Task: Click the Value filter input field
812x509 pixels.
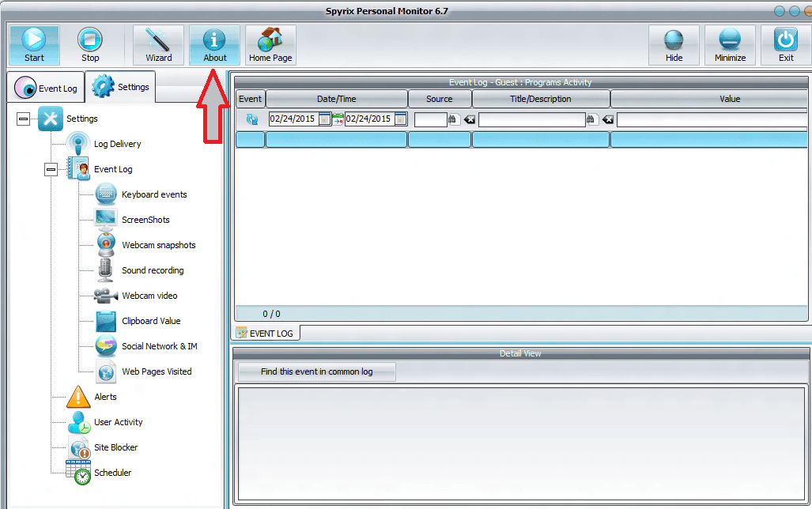Action: coord(712,119)
